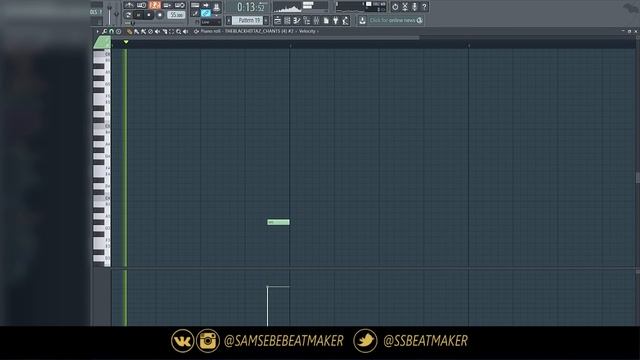Select the Playback speaker tool
Viewport: 640px width, 360px height.
[x=186, y=31]
